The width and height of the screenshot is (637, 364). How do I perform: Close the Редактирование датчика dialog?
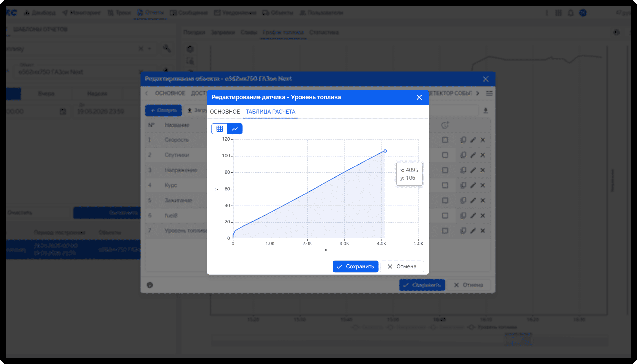(419, 97)
